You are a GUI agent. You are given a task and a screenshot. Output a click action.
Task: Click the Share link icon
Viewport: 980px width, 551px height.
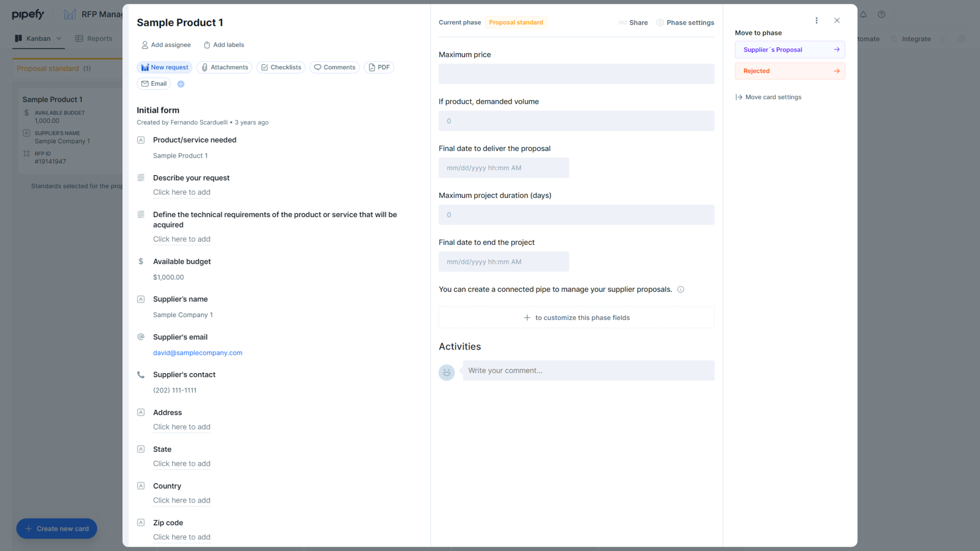point(623,22)
